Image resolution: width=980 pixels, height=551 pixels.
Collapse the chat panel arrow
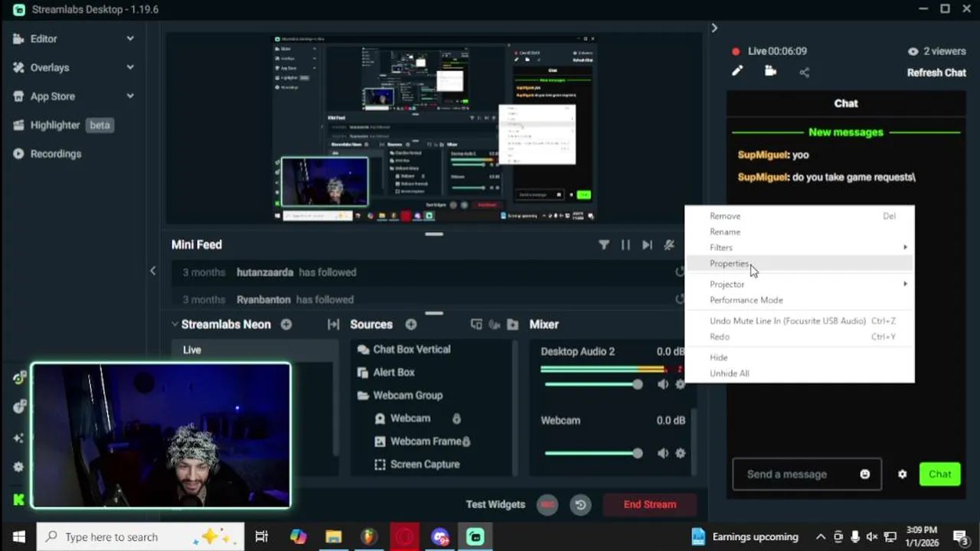[x=714, y=28]
